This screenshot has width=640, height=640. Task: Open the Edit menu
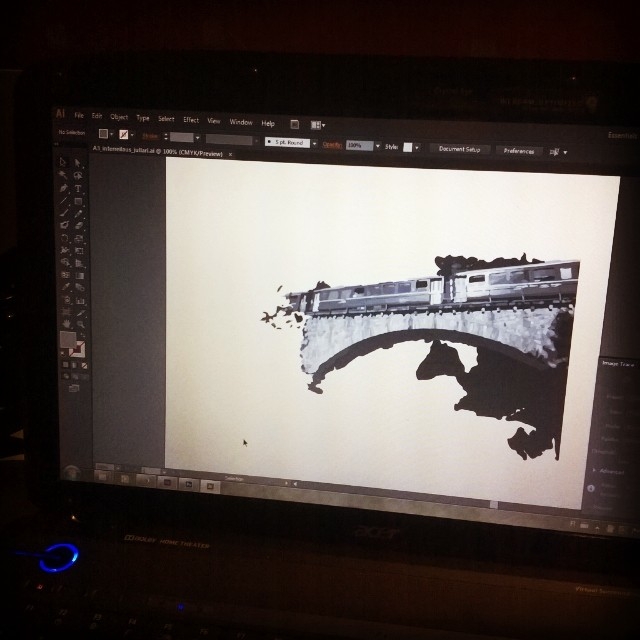[x=97, y=116]
